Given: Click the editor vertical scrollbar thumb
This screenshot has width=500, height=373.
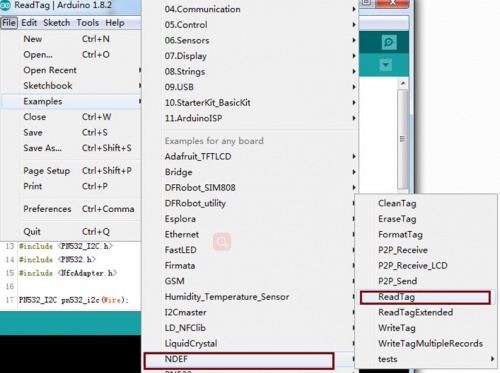Looking at the screenshot, I should coord(403,139).
